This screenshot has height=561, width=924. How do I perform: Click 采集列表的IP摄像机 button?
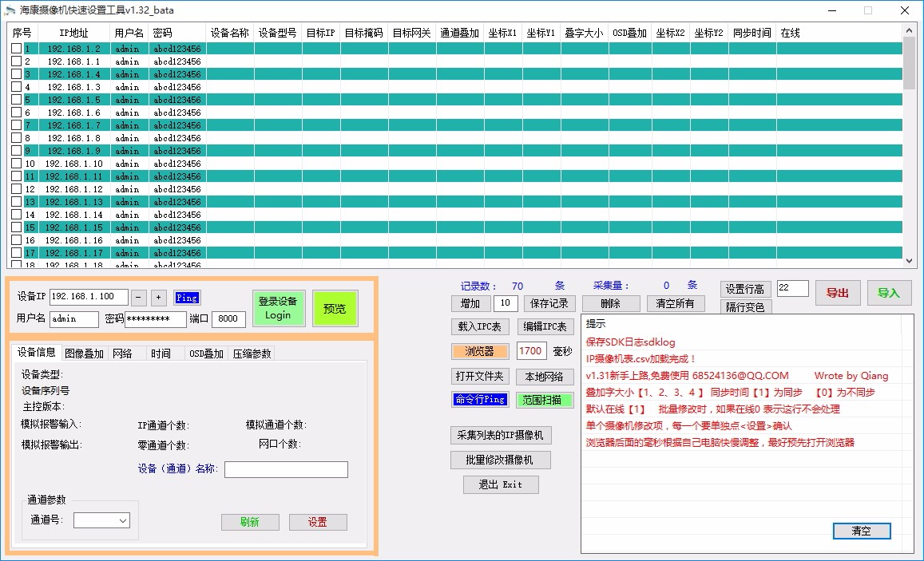[501, 435]
